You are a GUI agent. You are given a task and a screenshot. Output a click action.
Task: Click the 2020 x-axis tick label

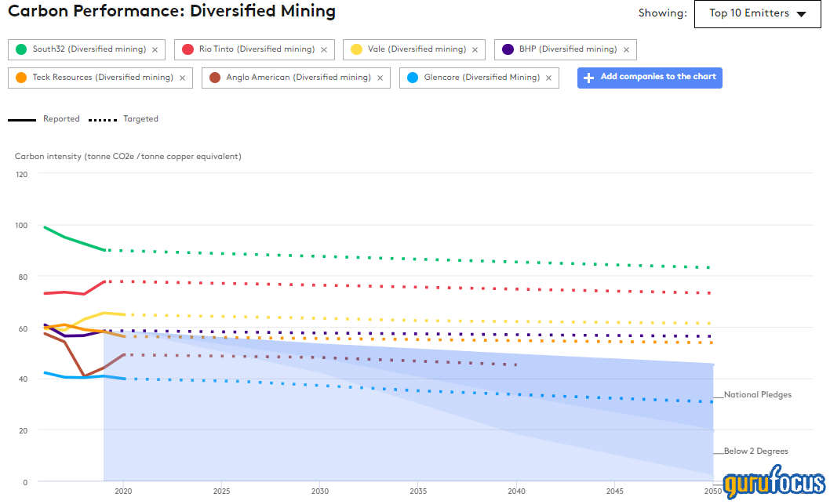[x=123, y=491]
